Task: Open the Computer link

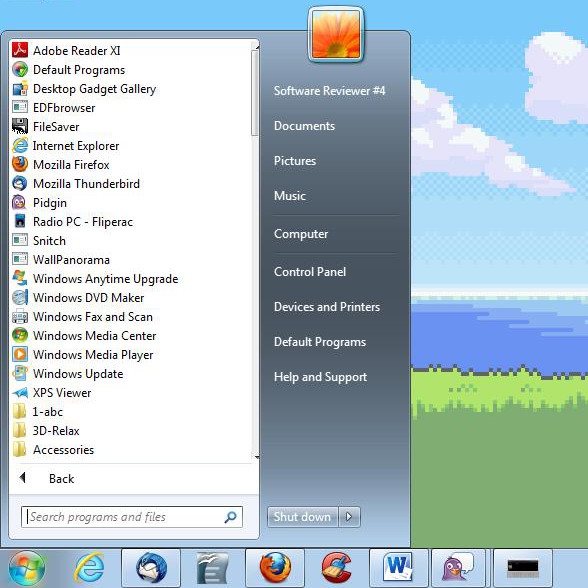Action: tap(301, 234)
